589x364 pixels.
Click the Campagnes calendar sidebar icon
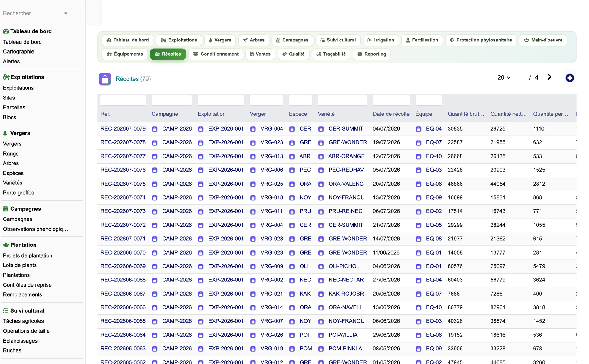[x=5, y=209]
